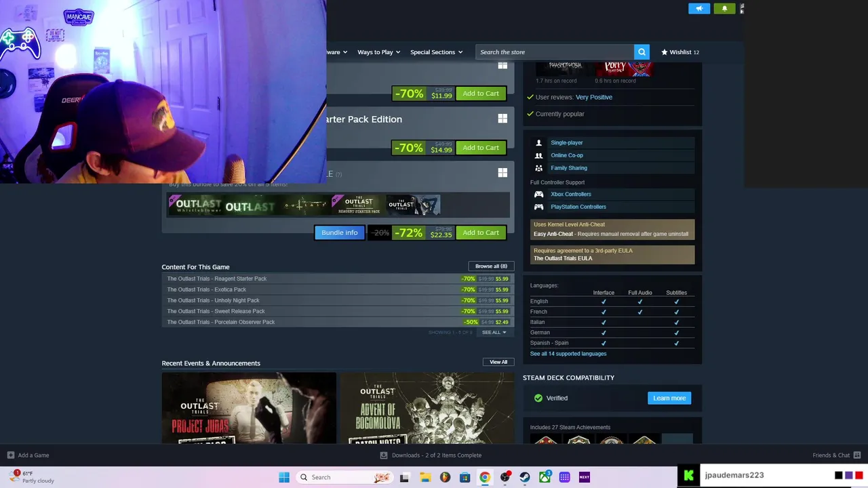Add the $11.99 edition to cart
Image resolution: width=868 pixels, height=488 pixels.
(481, 94)
